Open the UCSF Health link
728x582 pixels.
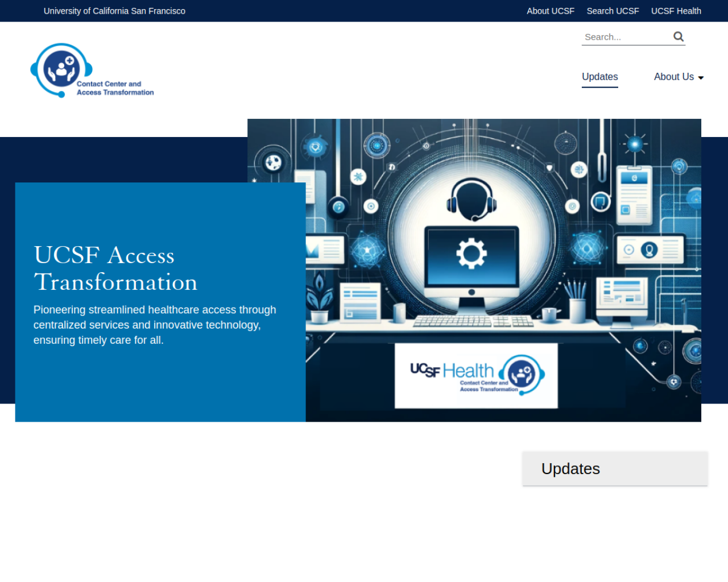tap(676, 11)
